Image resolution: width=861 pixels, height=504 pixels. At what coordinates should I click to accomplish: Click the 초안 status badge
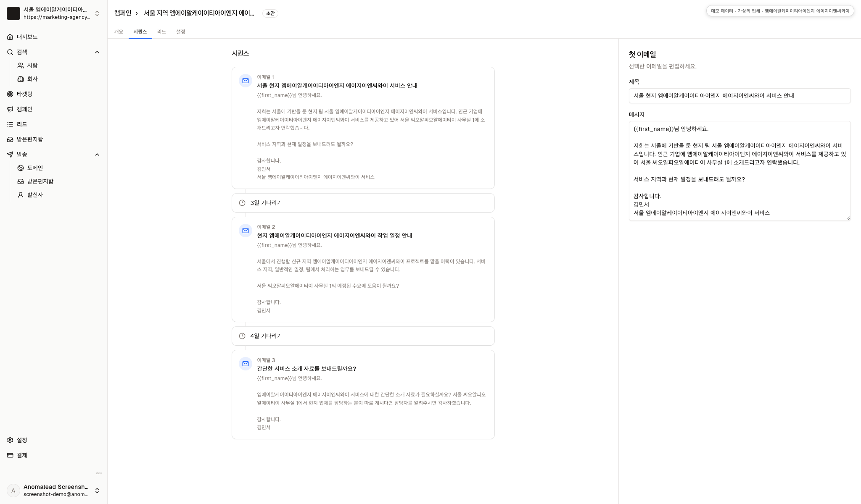(x=270, y=13)
